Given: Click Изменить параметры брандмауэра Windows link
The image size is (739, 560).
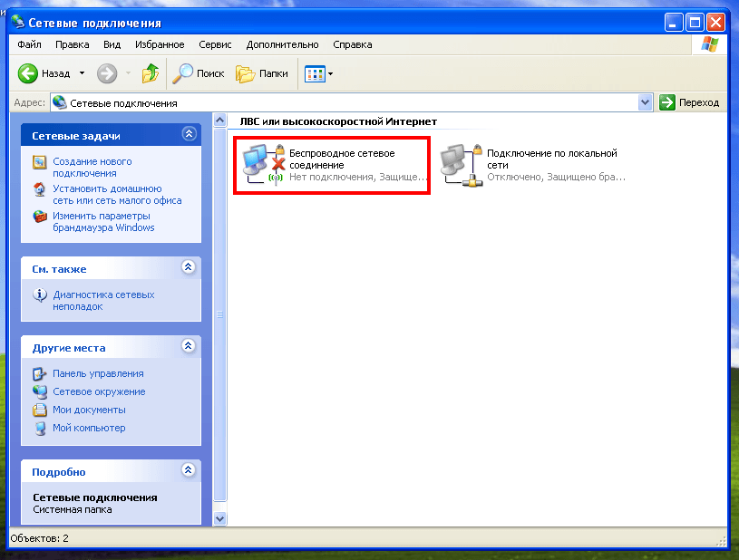Looking at the screenshot, I should click(x=103, y=222).
